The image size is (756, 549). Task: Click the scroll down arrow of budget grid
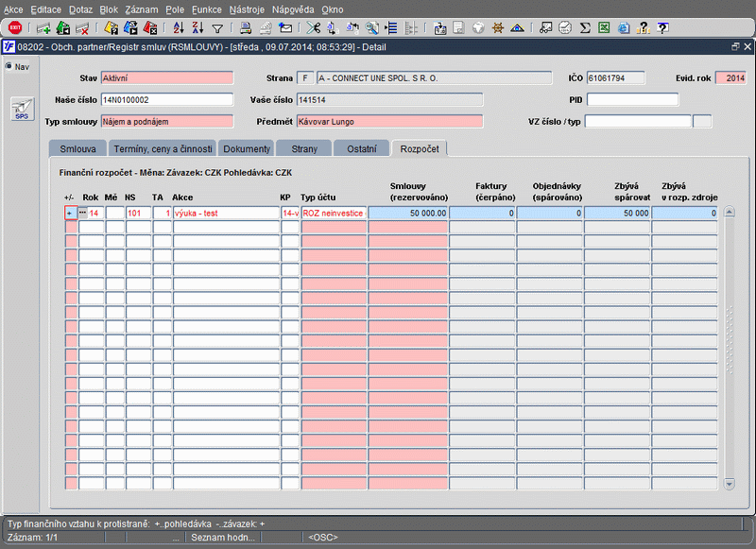[x=729, y=484]
